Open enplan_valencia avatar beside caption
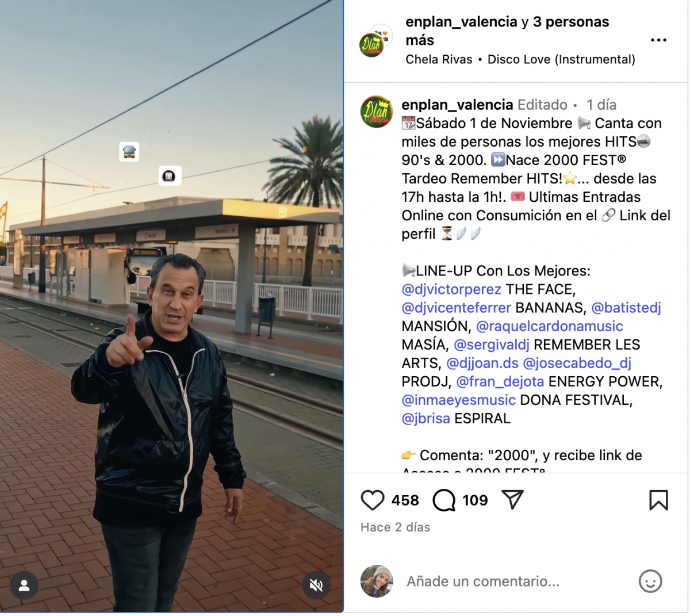This screenshot has height=616, width=690. (376, 111)
